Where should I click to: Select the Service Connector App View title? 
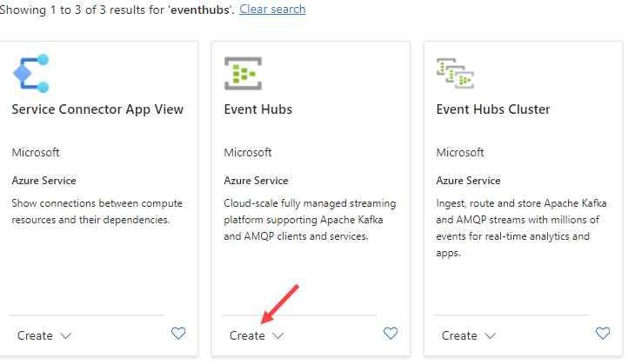[97, 109]
